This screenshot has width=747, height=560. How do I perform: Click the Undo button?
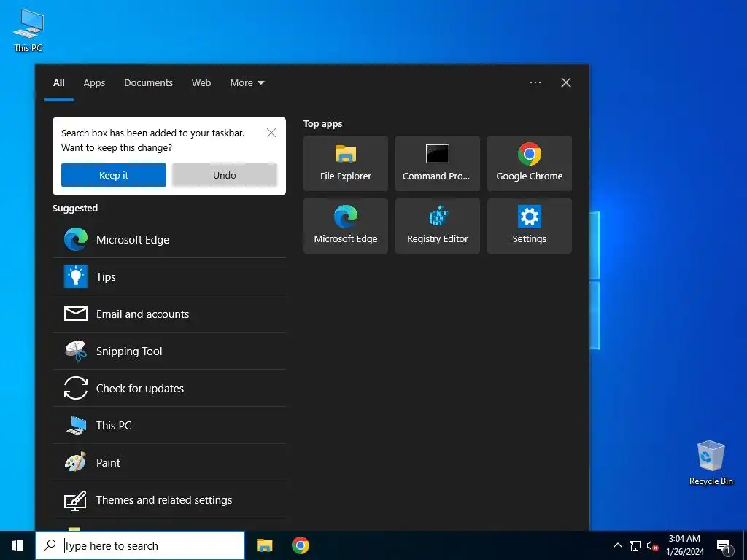click(x=225, y=175)
